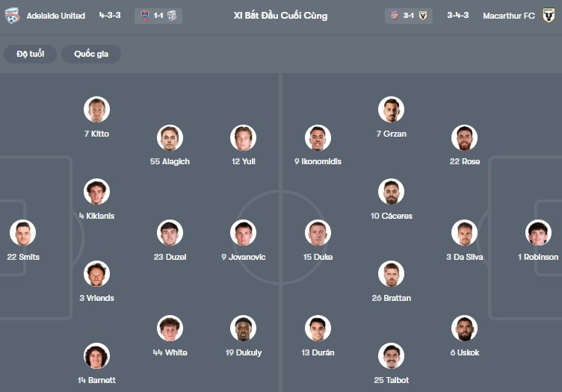562x392 pixels.
Task: Select Kitto's player photo
Action: [x=96, y=110]
